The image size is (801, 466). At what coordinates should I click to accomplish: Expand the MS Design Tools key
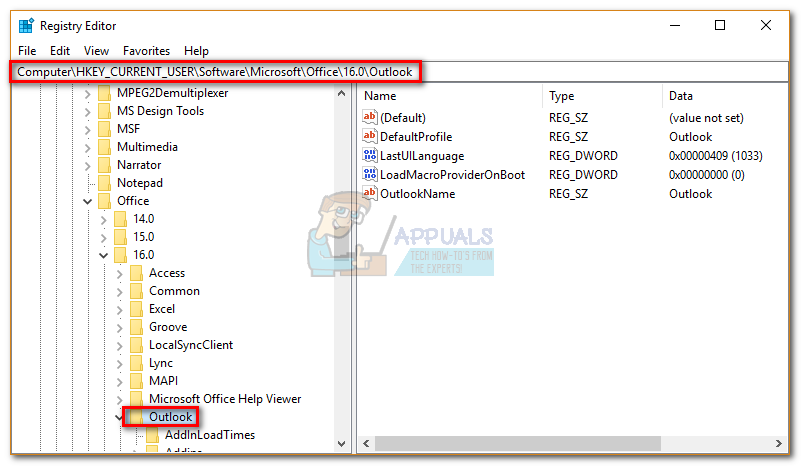click(87, 112)
